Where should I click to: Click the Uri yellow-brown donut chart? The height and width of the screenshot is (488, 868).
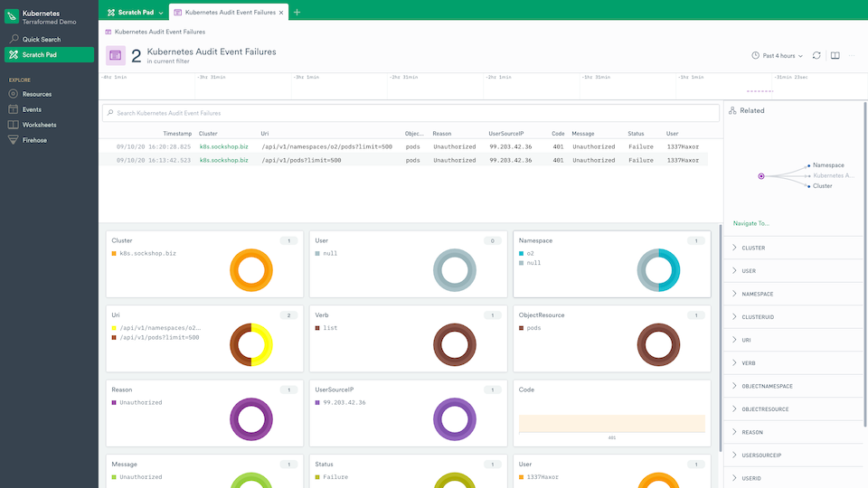click(251, 344)
